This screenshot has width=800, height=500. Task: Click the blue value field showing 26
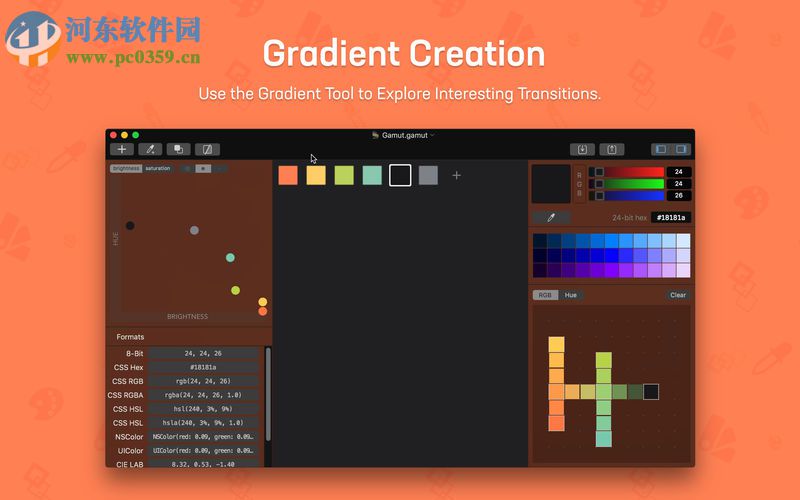pos(679,195)
